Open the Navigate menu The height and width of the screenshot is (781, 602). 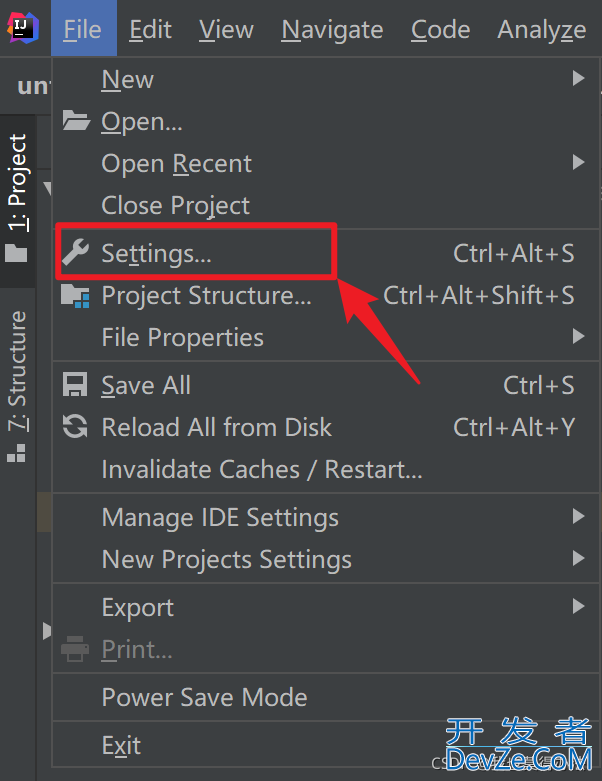click(332, 29)
